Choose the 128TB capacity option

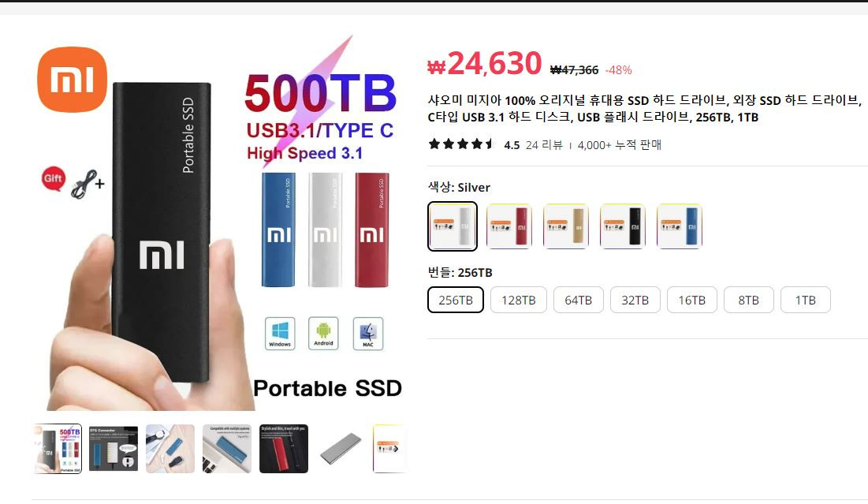click(x=519, y=300)
